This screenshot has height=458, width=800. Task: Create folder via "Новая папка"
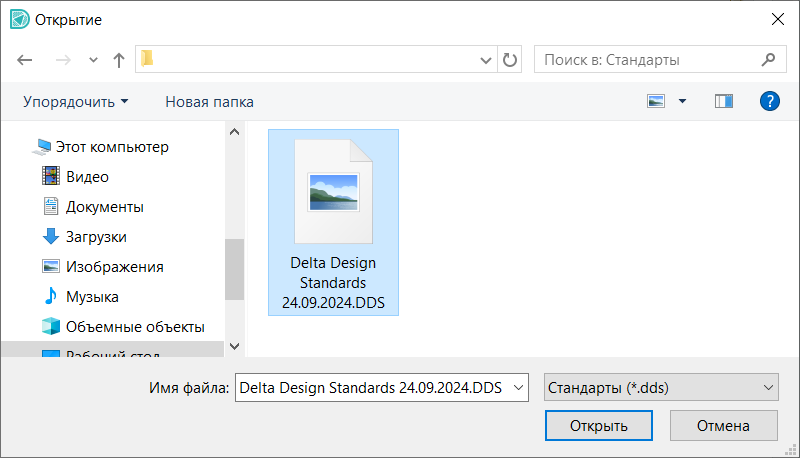coord(209,102)
